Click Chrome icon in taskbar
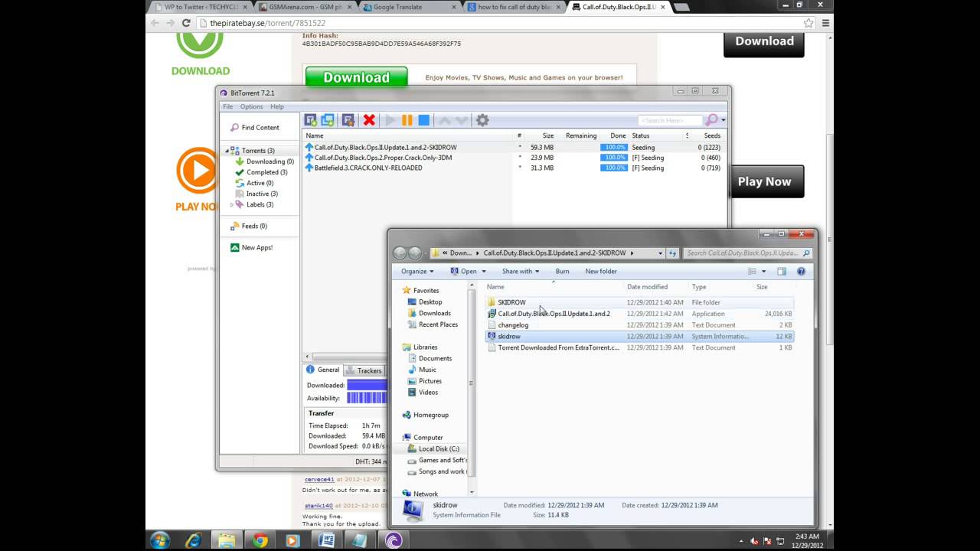The width and height of the screenshot is (980, 551). coord(260,540)
